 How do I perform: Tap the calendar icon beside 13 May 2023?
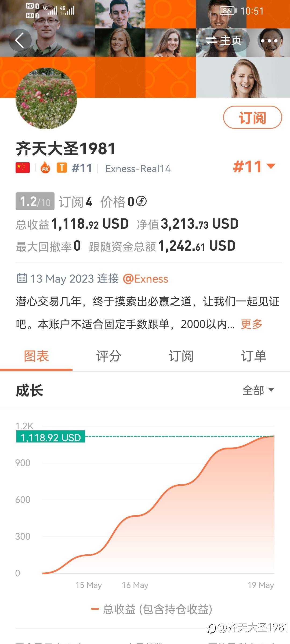[22, 279]
